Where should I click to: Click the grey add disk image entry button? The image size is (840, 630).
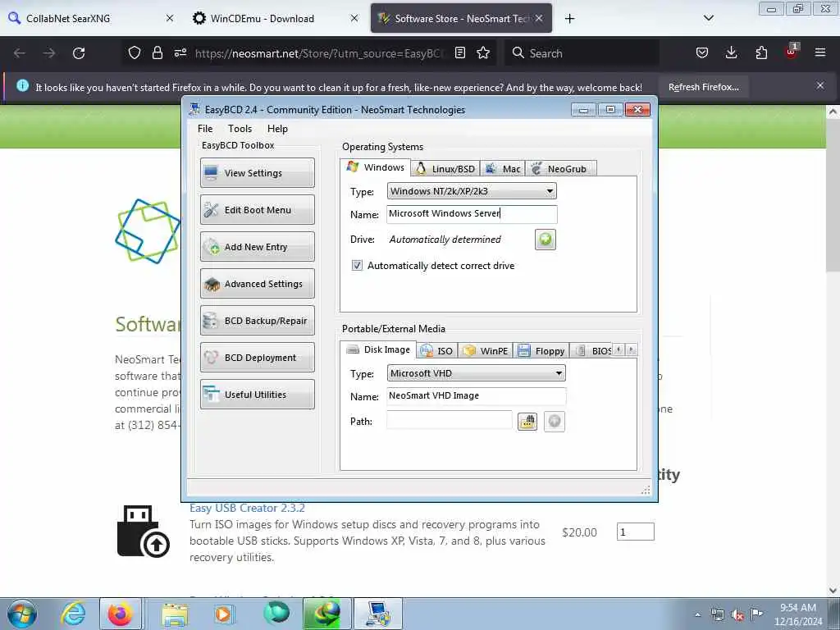click(x=555, y=421)
